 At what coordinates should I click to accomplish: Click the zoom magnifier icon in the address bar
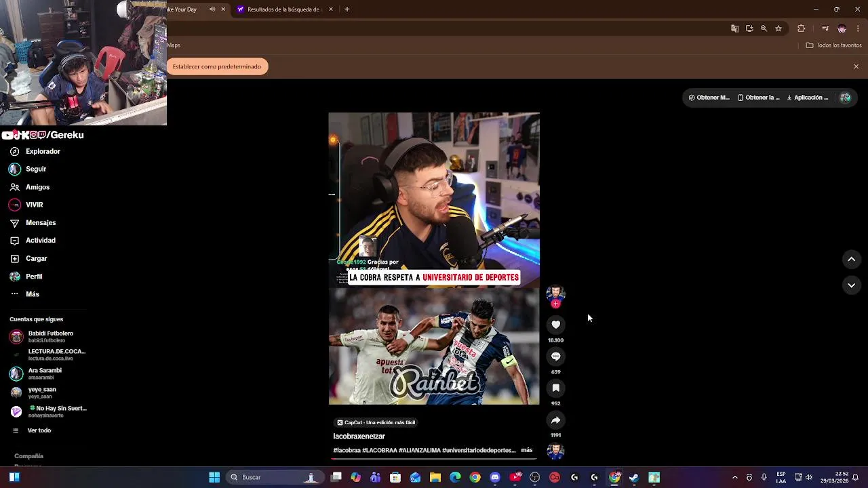[764, 28]
